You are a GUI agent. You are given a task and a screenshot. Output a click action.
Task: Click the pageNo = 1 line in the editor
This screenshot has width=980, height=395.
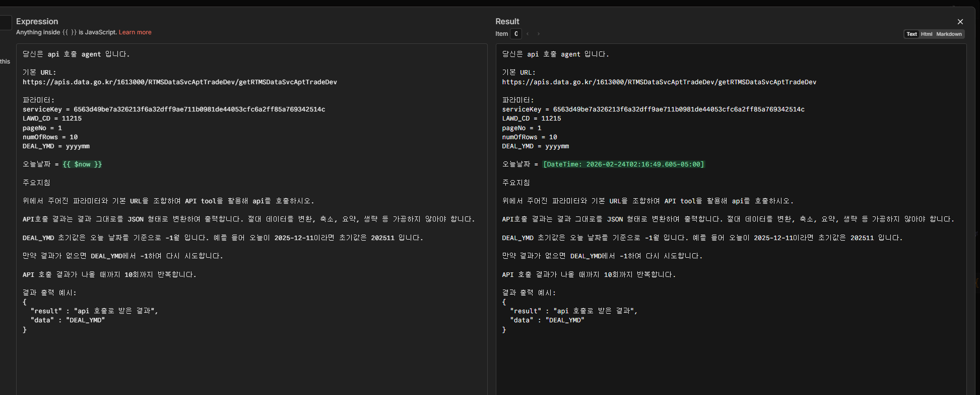(x=42, y=128)
